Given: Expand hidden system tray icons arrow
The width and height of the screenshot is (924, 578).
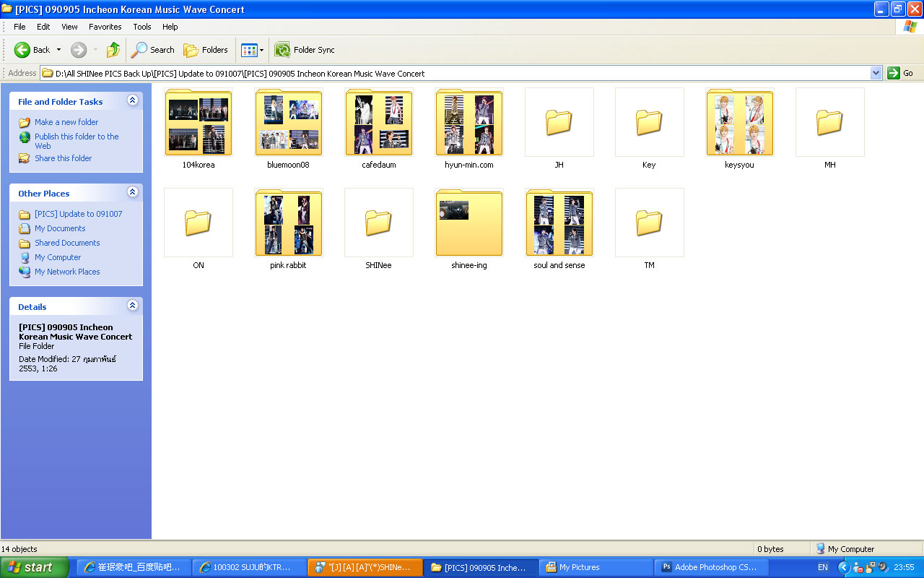Looking at the screenshot, I should click(x=843, y=567).
